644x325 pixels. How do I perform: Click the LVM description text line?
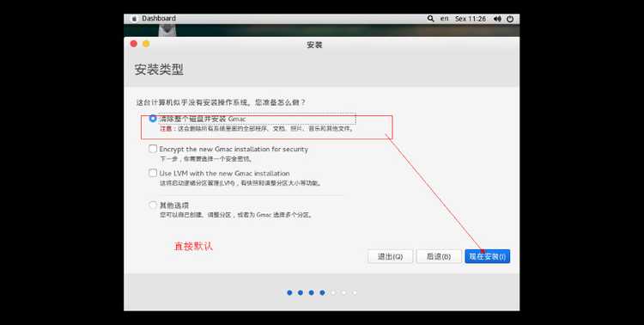(x=240, y=183)
